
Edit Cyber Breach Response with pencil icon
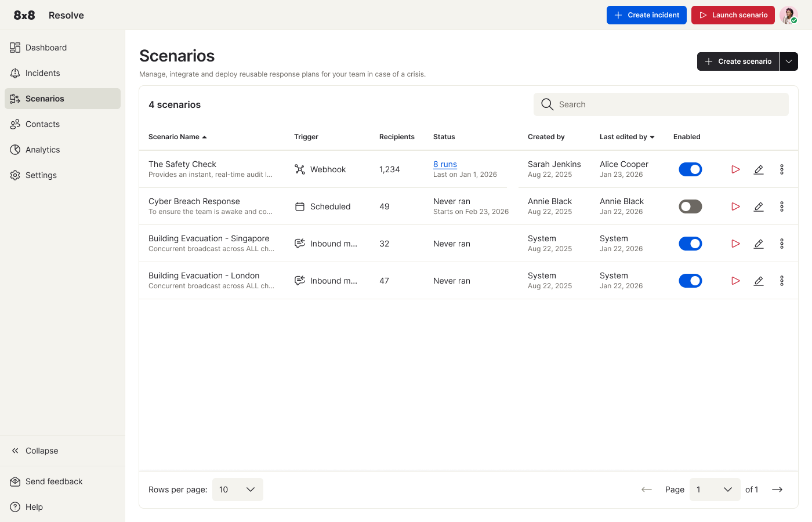pyautogui.click(x=759, y=206)
